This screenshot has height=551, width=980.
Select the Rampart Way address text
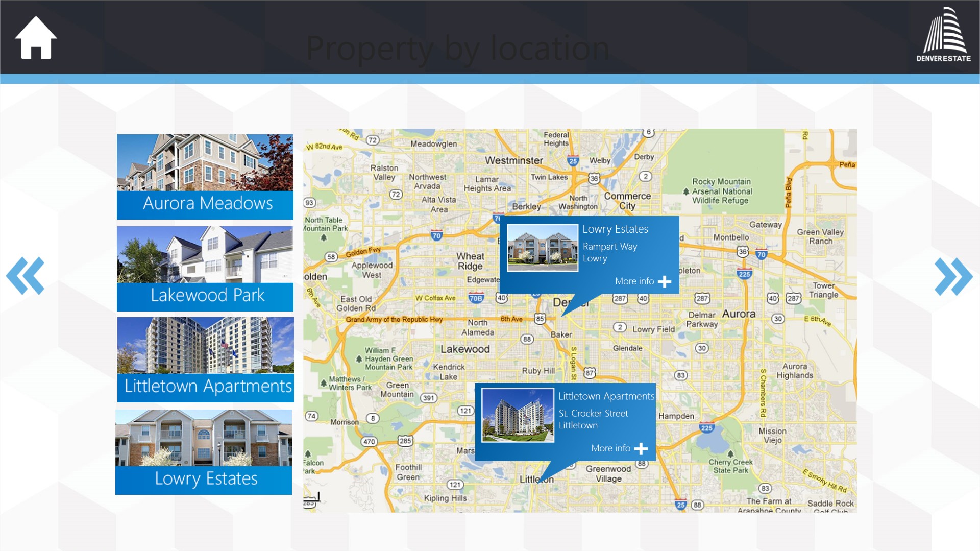pyautogui.click(x=610, y=247)
